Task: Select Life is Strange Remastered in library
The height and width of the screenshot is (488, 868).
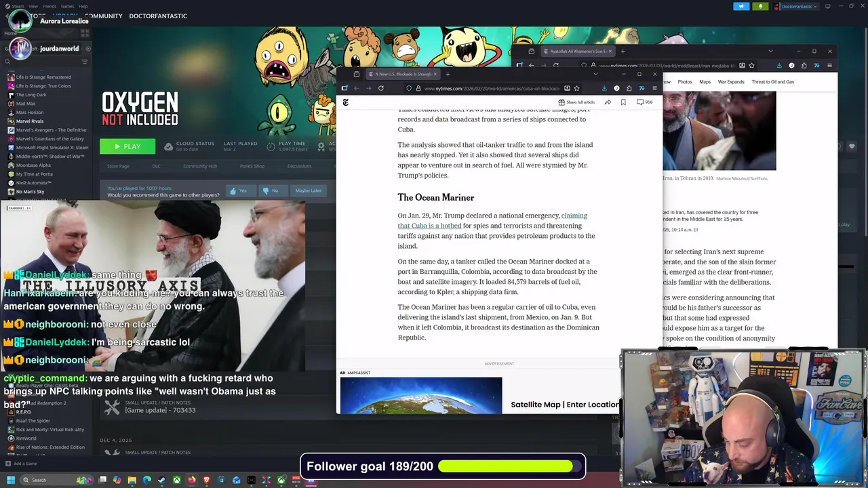Action: 43,77
